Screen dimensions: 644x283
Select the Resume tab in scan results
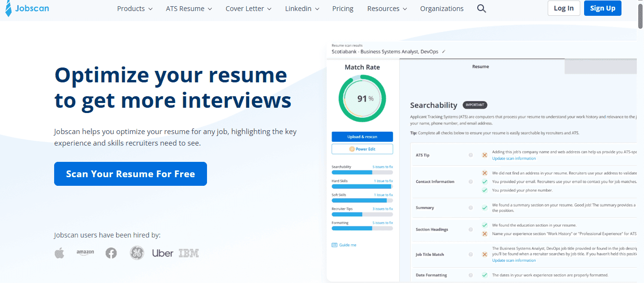tap(481, 67)
